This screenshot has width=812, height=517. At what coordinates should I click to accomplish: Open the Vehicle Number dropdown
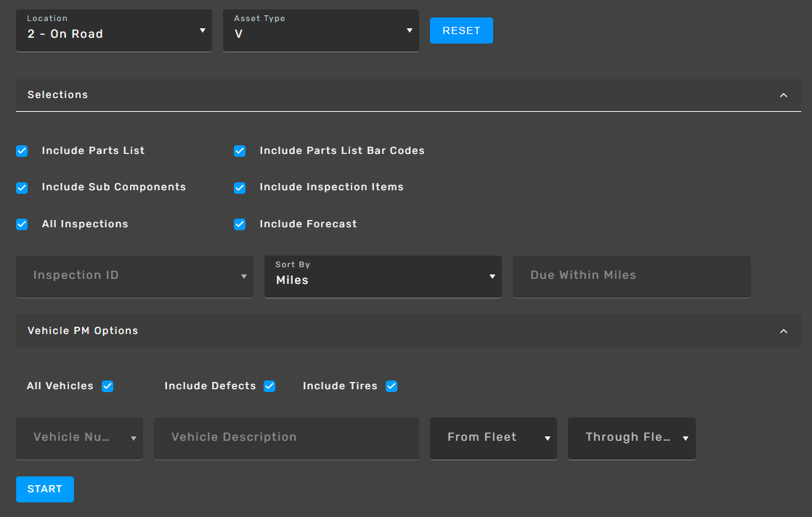pos(79,438)
